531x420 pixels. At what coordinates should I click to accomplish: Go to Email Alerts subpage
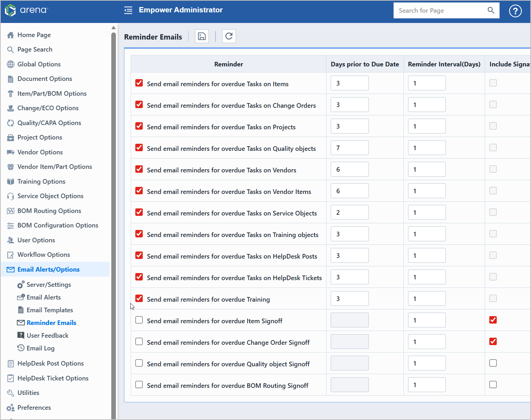click(x=44, y=297)
